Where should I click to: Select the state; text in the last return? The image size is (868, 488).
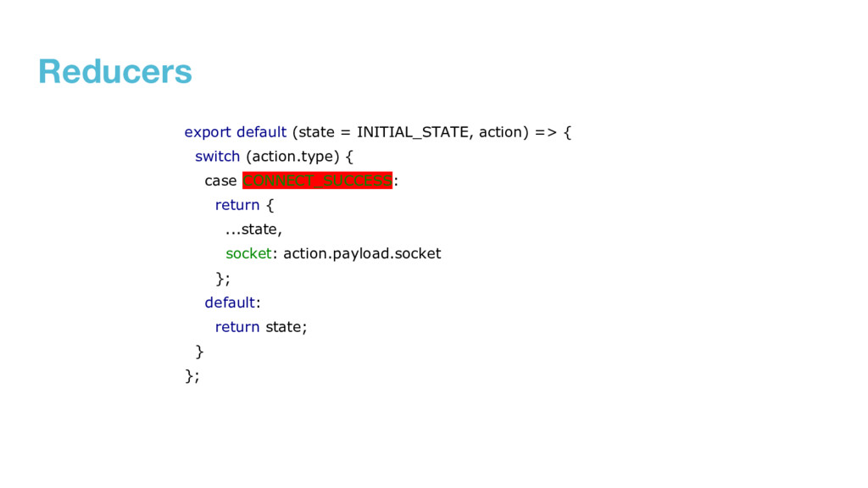coord(287,327)
